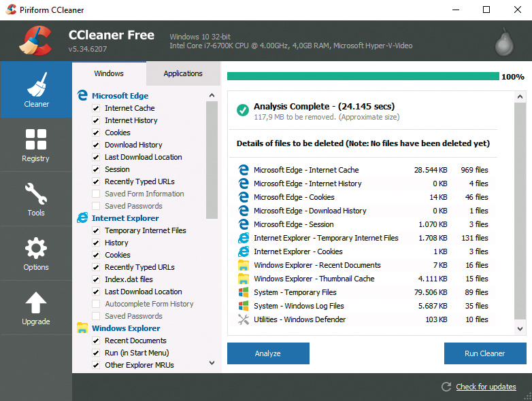532x401 pixels.
Task: Open the Check for updates link
Action: pos(486,387)
